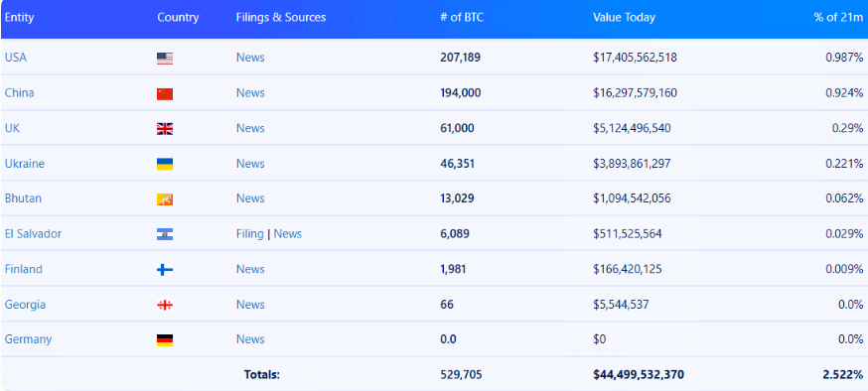
Task: Select the 6,089 BTC cell
Action: point(455,233)
